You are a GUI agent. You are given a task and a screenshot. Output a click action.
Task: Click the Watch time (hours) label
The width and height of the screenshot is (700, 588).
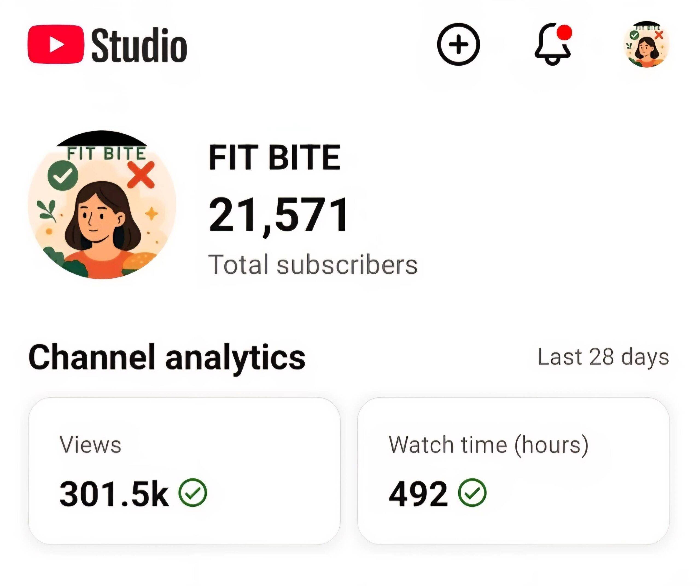point(488,445)
